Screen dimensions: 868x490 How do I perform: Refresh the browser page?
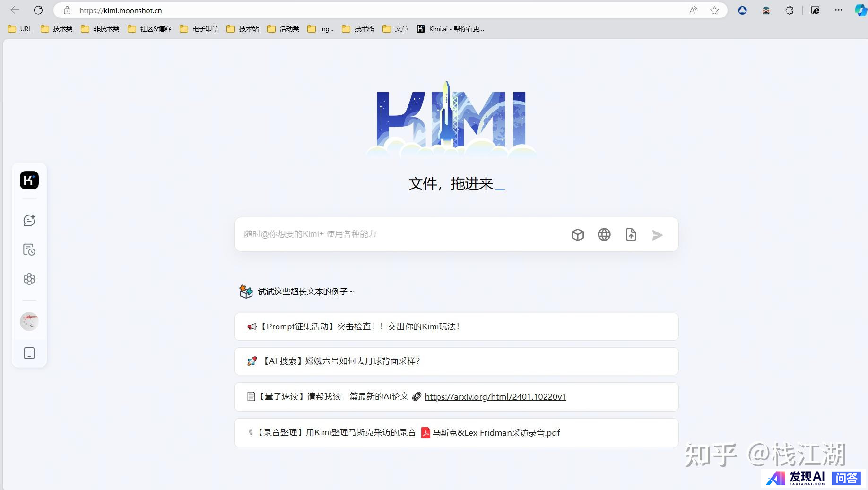pyautogui.click(x=38, y=10)
